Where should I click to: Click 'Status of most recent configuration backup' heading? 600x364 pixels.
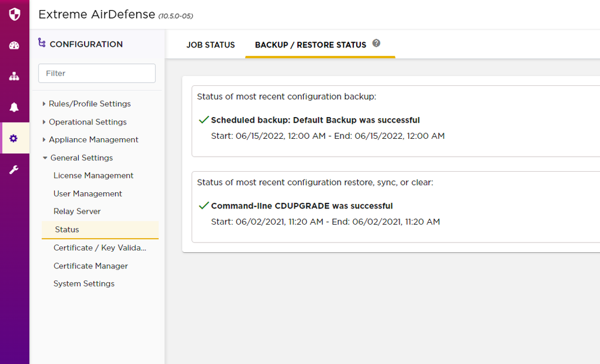(x=286, y=97)
